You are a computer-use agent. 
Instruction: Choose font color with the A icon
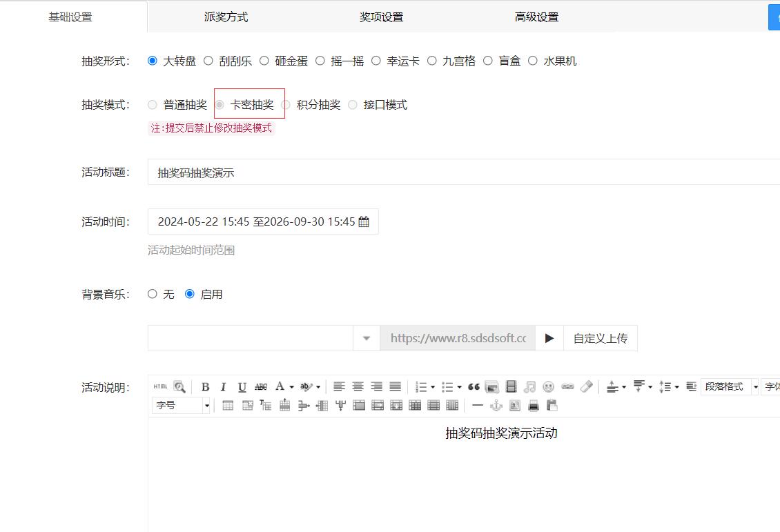point(280,386)
